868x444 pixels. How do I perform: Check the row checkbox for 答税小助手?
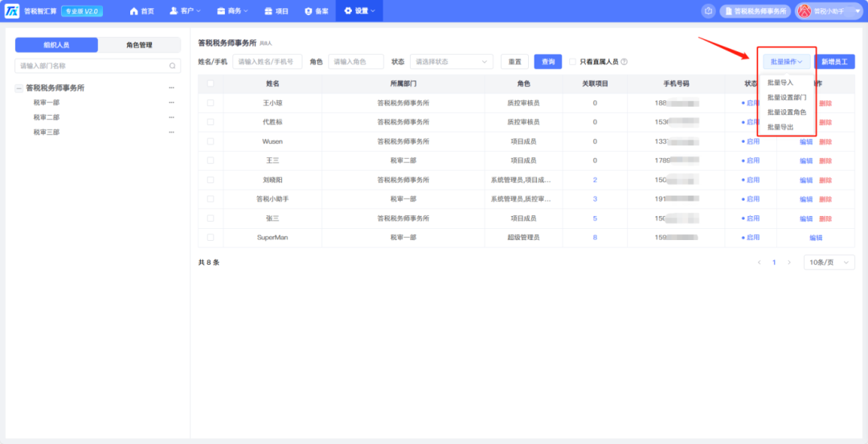211,199
